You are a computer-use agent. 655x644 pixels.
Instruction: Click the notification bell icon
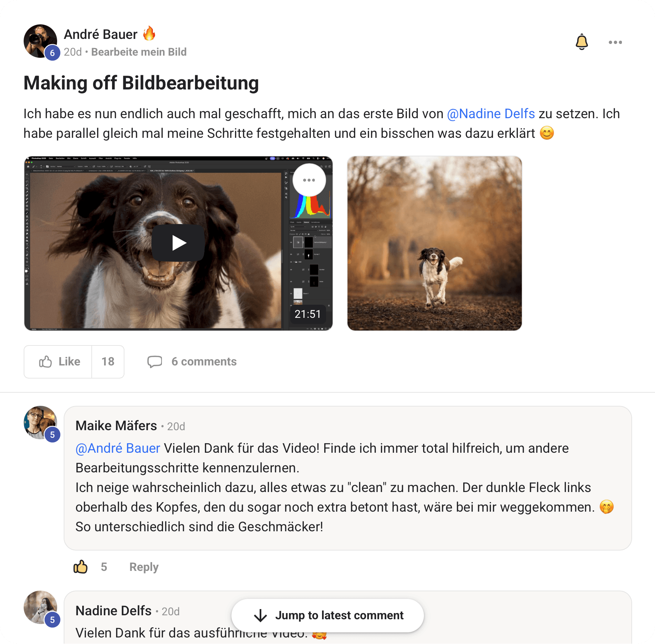point(581,42)
